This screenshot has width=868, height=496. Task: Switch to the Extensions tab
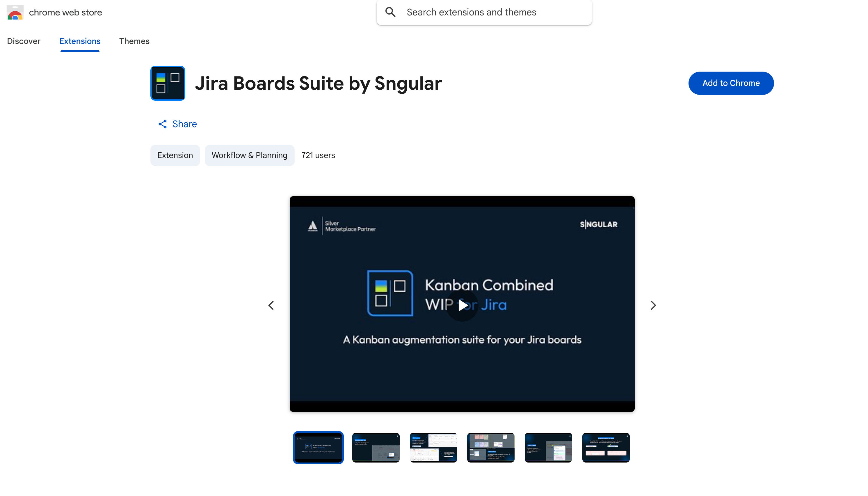[80, 41]
